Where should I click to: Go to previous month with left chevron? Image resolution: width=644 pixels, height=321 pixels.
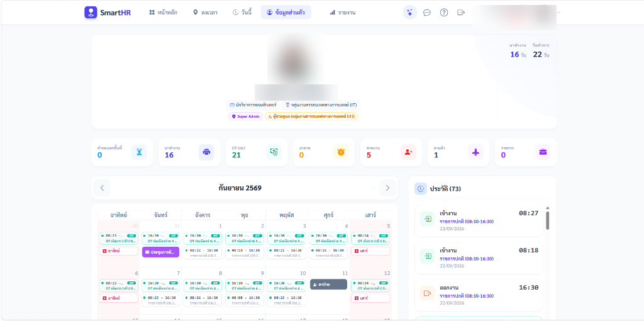pyautogui.click(x=103, y=188)
